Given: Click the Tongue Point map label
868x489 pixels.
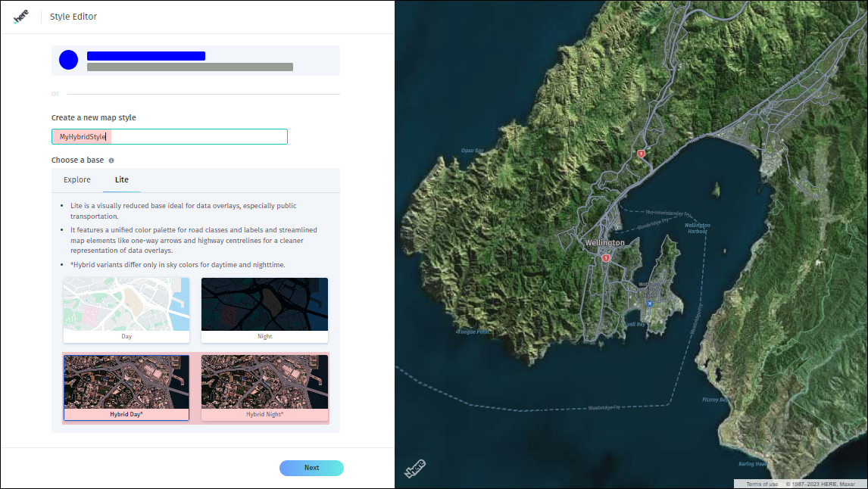Looking at the screenshot, I should pos(473,332).
